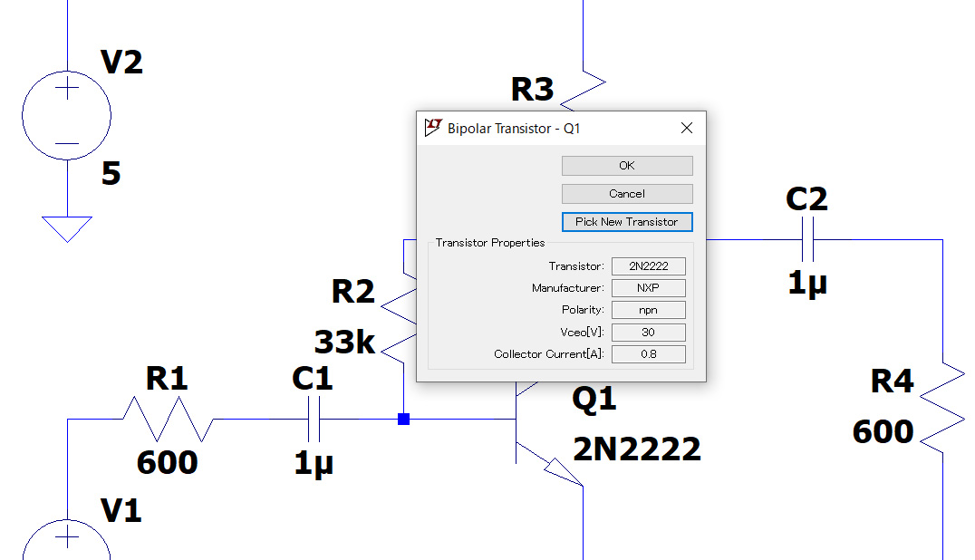Click the C1 capacitor symbol
The image size is (975, 560).
point(314,420)
